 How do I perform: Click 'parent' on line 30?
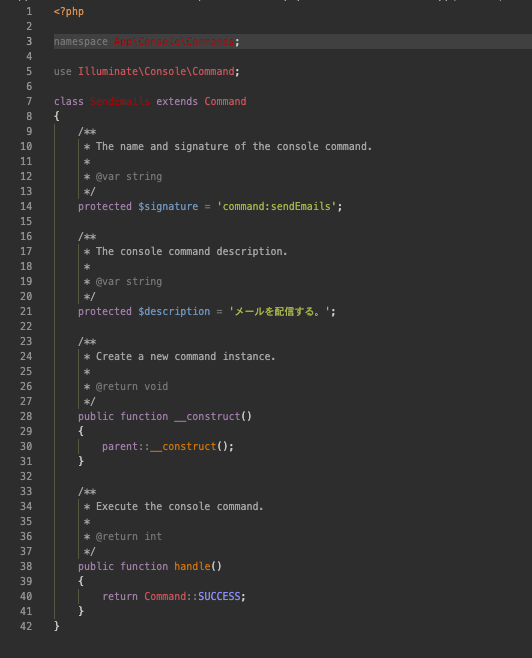(x=120, y=446)
